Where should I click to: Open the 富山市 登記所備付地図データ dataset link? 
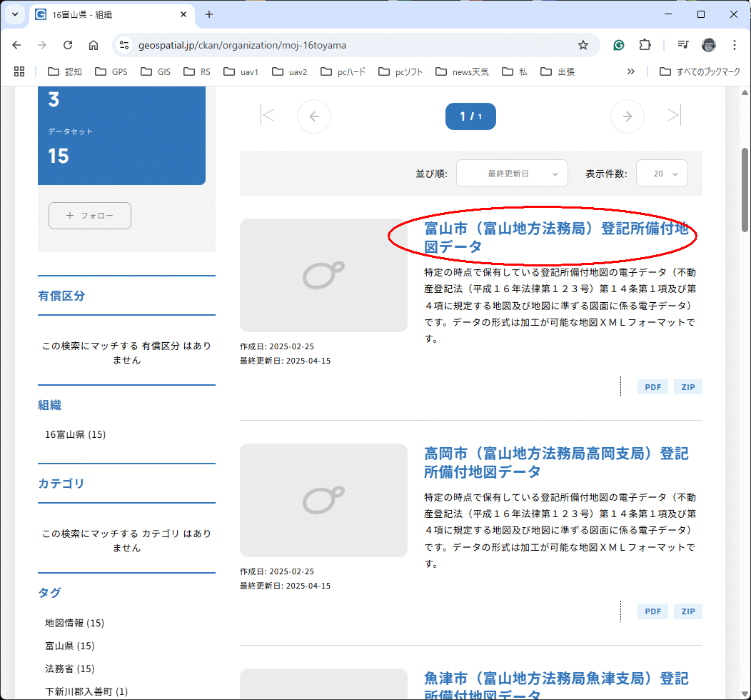(555, 237)
